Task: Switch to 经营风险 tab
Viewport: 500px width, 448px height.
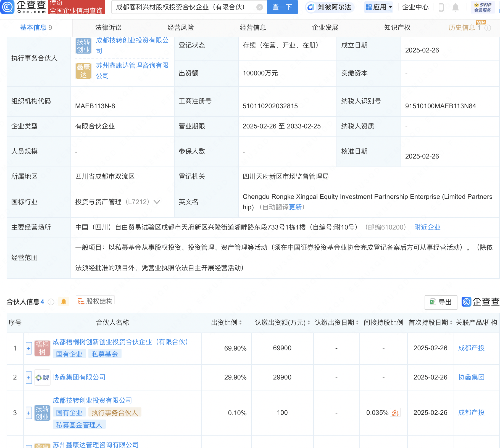Action: point(181,28)
